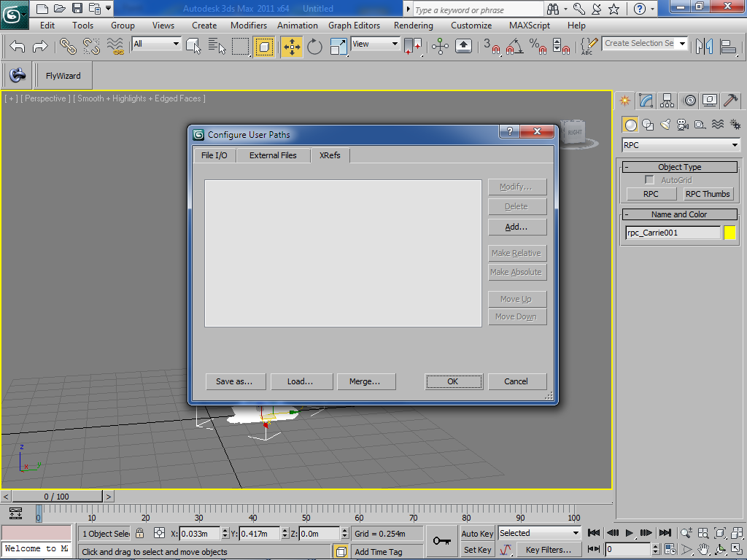The height and width of the screenshot is (560, 747).
Task: Open the Motion panel tab icon
Action: (x=689, y=101)
